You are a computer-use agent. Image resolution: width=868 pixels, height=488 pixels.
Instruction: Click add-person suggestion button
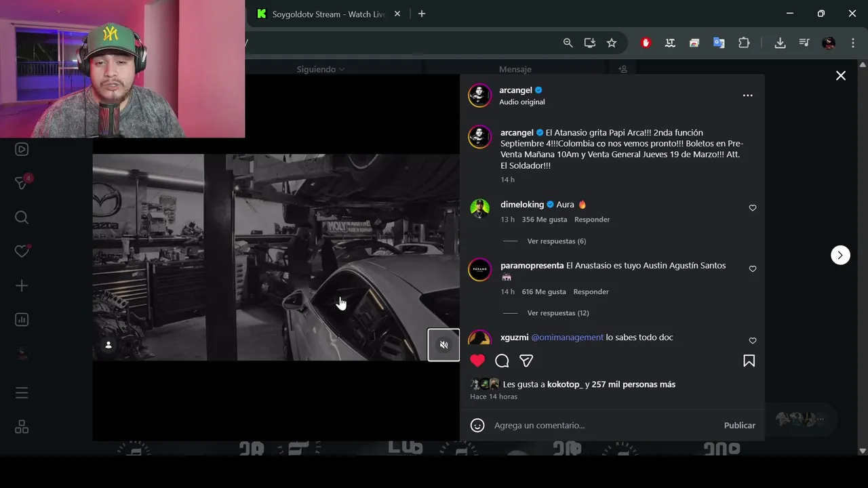tap(623, 69)
